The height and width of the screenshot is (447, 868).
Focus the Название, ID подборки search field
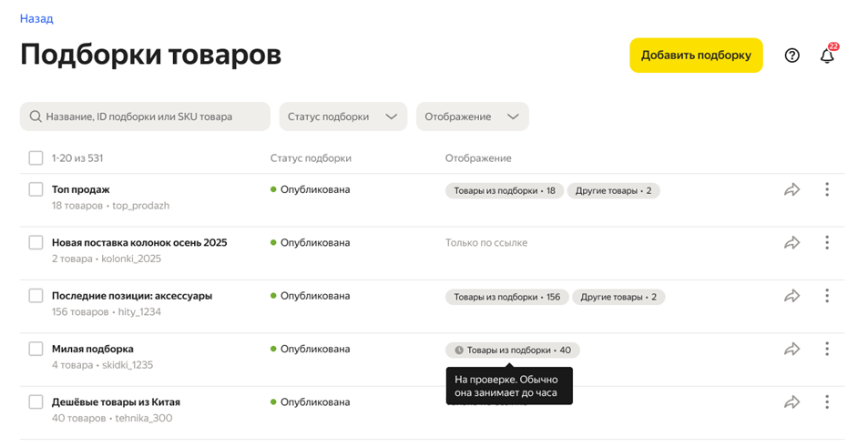click(146, 117)
